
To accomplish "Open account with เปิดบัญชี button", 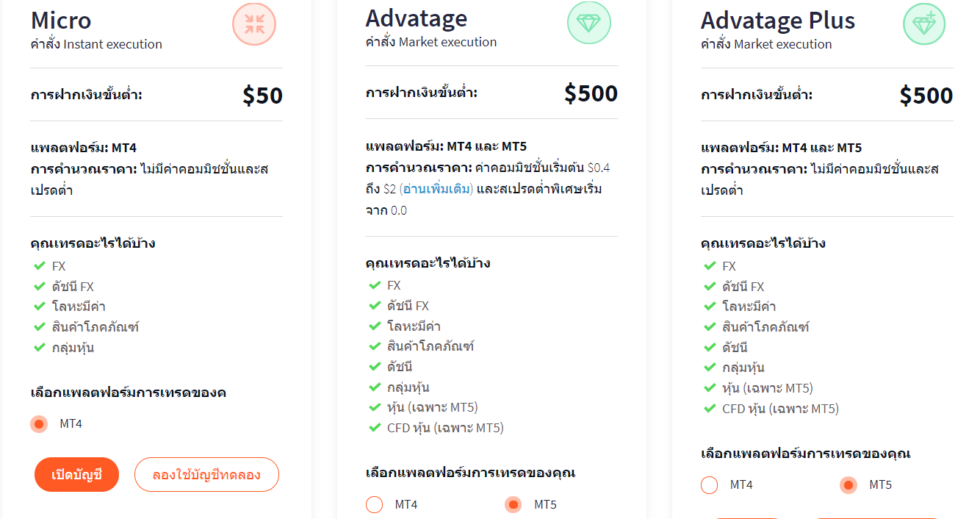I will (x=76, y=475).
